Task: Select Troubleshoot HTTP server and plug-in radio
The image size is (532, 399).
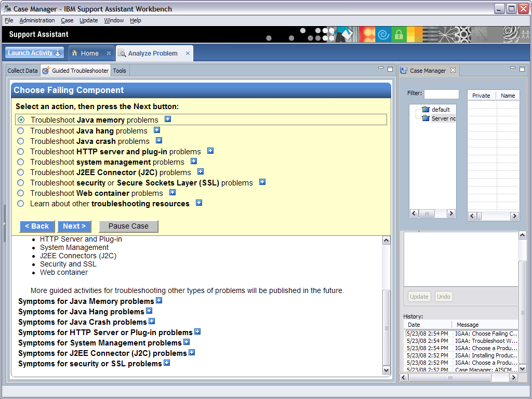Action: pos(21,151)
